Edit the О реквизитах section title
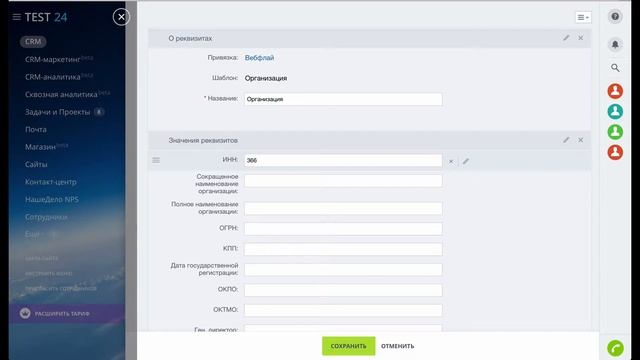Screen dimensions: 640x360 [x=566, y=38]
